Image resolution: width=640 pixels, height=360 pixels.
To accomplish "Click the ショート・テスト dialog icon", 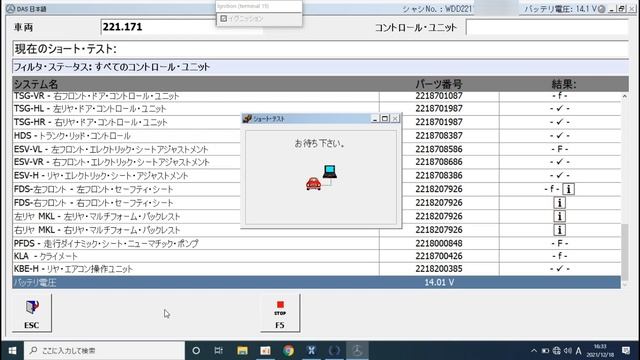I will click(x=247, y=119).
